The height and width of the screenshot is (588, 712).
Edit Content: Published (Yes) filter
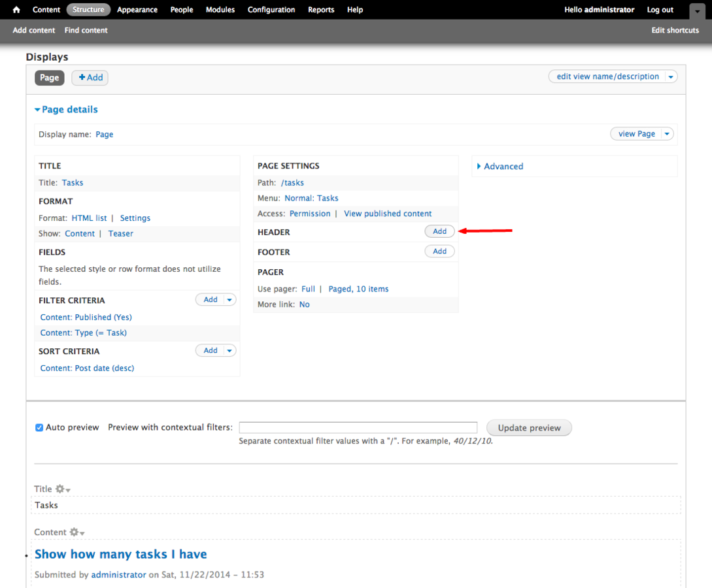(x=86, y=317)
